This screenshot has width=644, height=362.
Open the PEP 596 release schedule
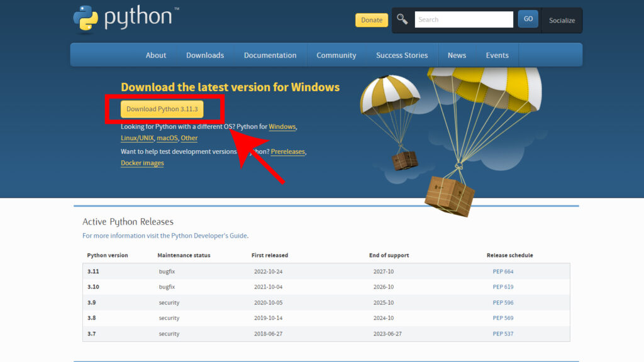pos(503,302)
